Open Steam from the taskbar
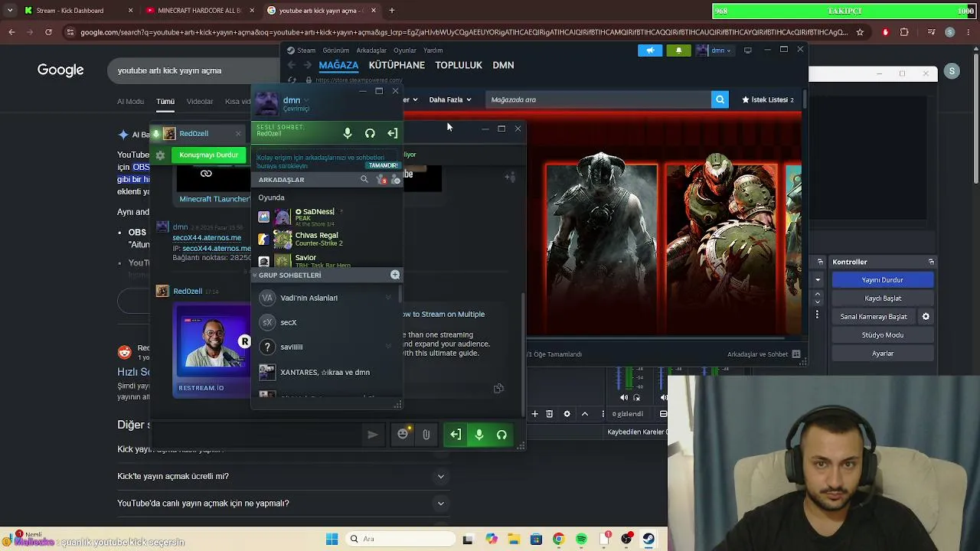980x551 pixels. point(648,539)
